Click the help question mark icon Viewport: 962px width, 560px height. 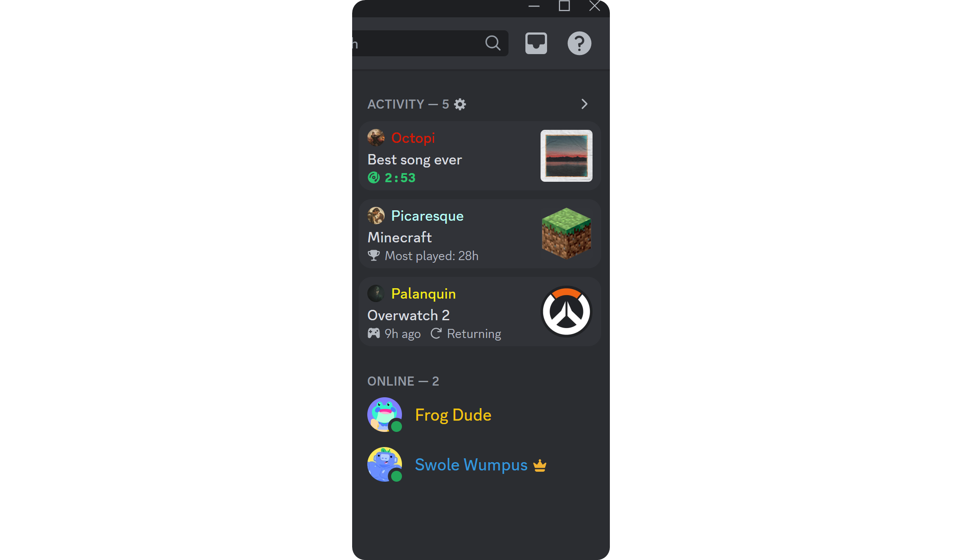tap(578, 43)
